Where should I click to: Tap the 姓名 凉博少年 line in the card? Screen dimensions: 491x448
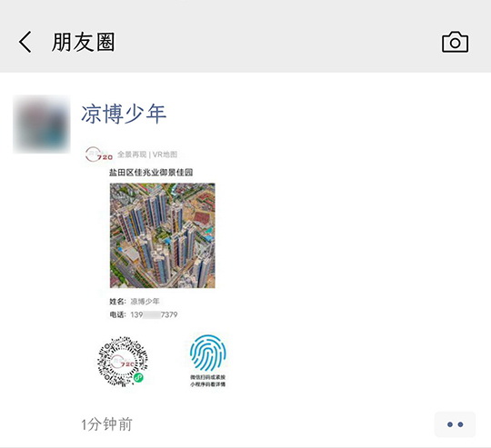pos(135,302)
